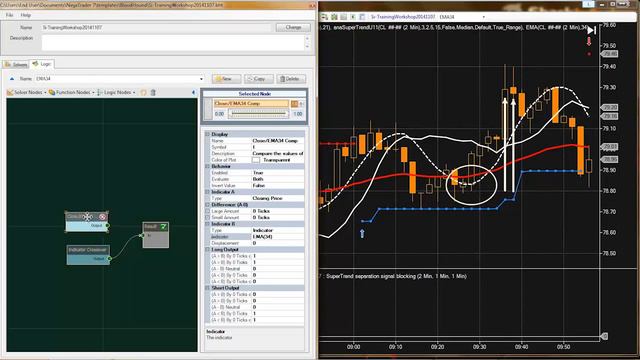Screen dimensions: 640x360
Task: Collapse the Behavior property section
Action: pos(207,167)
